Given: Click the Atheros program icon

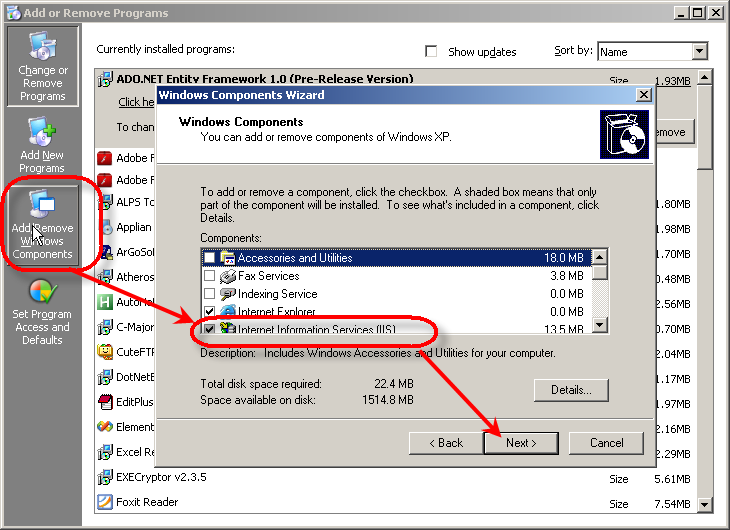Looking at the screenshot, I should (x=105, y=277).
